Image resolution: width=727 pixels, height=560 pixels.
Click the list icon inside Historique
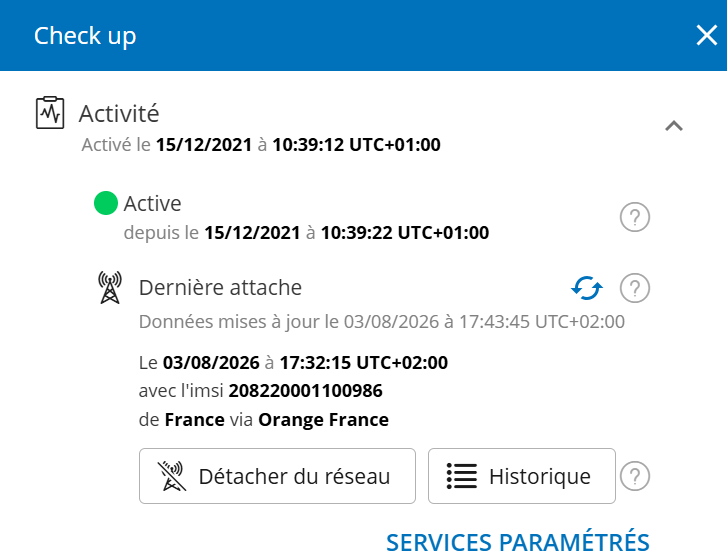(x=461, y=476)
